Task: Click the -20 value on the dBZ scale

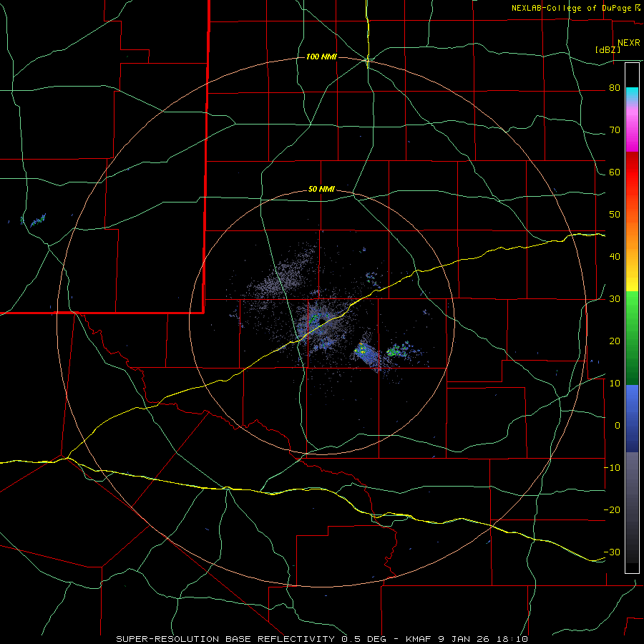Action: point(612,510)
